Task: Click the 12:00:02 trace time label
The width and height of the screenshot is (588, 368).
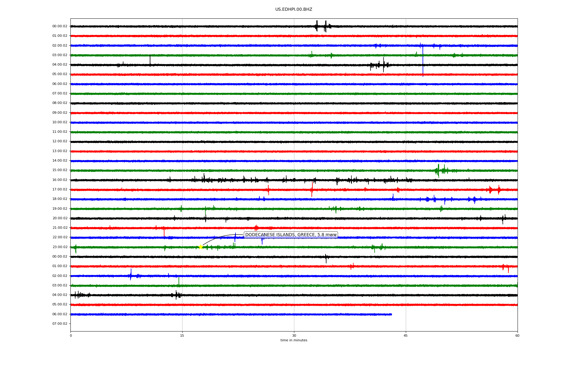Action: [x=60, y=141]
